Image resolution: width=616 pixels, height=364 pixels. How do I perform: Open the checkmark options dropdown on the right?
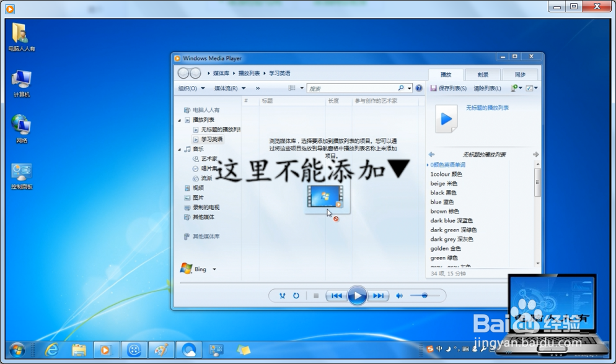click(532, 89)
